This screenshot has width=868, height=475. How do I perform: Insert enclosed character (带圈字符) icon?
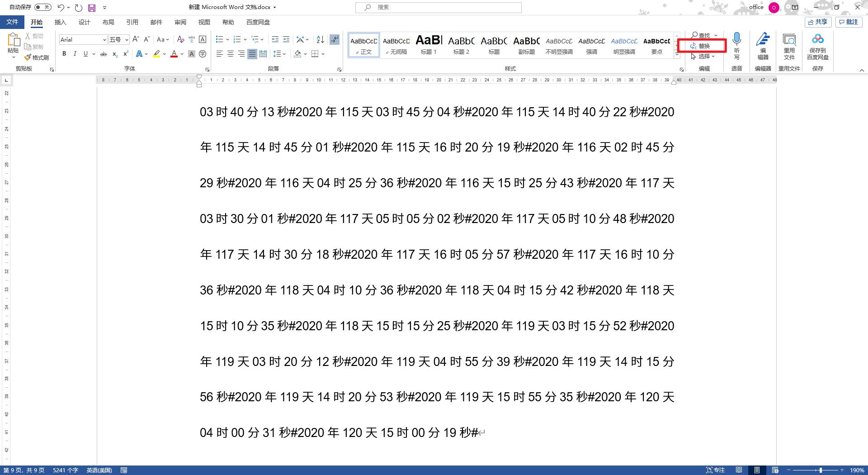(x=203, y=54)
